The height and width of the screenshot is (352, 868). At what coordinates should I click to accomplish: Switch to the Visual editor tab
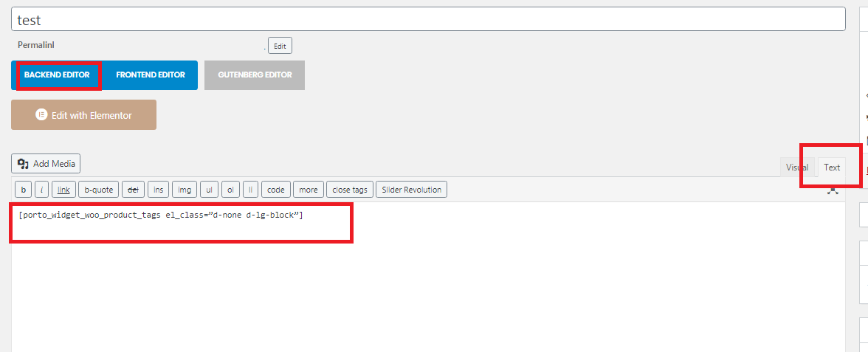pyautogui.click(x=797, y=167)
